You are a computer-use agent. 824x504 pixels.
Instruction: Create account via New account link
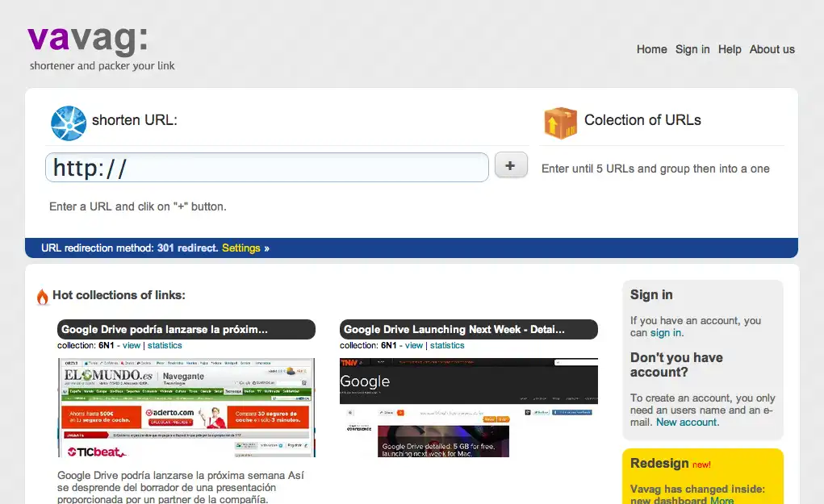point(686,422)
